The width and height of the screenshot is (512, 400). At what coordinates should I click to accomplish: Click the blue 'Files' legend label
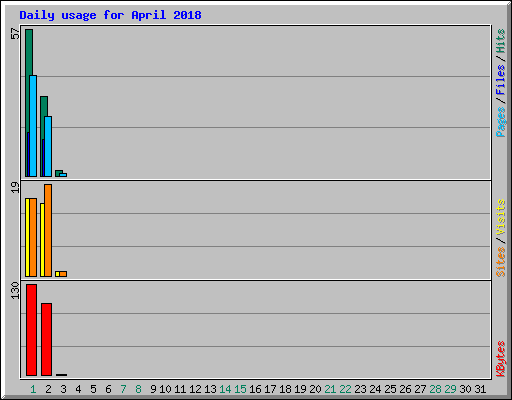click(x=501, y=79)
